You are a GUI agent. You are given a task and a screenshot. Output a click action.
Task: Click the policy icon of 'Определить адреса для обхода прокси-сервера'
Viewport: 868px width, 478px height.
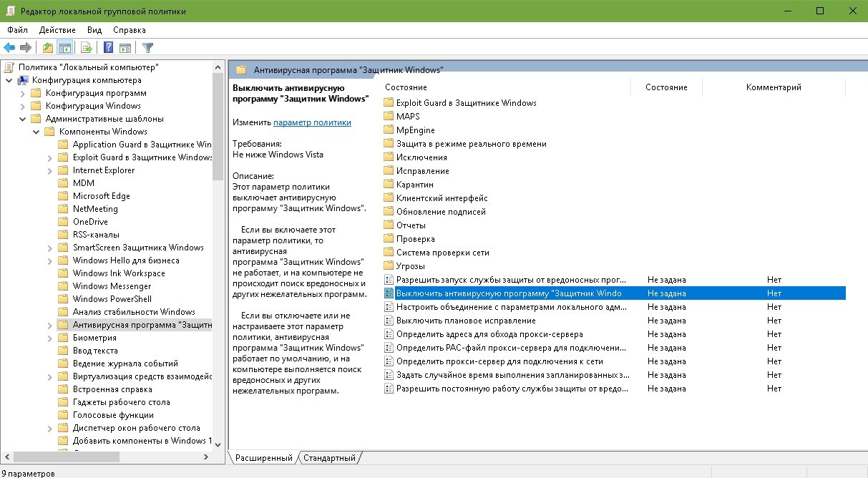[x=389, y=333]
